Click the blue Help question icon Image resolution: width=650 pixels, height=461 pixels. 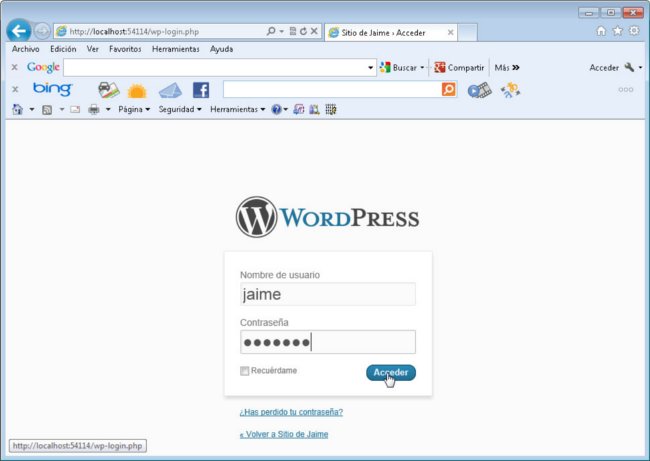pyautogui.click(x=276, y=109)
